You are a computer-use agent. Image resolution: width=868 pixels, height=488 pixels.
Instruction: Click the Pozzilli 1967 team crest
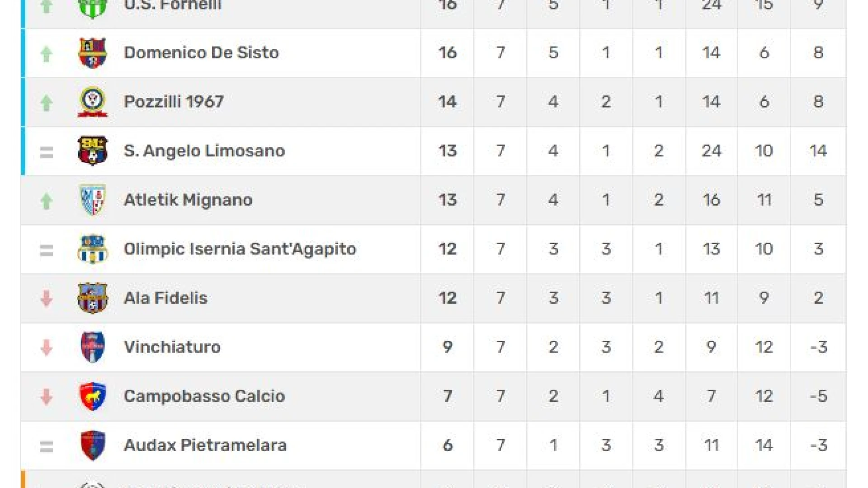click(93, 102)
